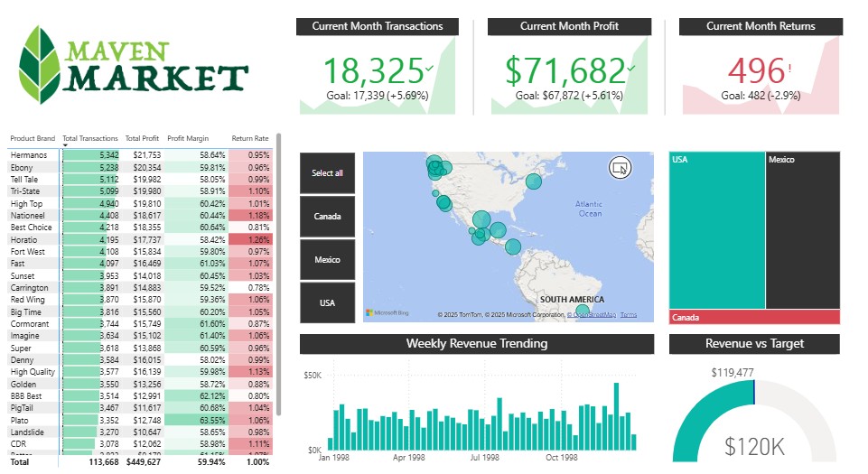Sort table by Return Rate column header
This screenshot has width=868, height=474.
point(249,138)
